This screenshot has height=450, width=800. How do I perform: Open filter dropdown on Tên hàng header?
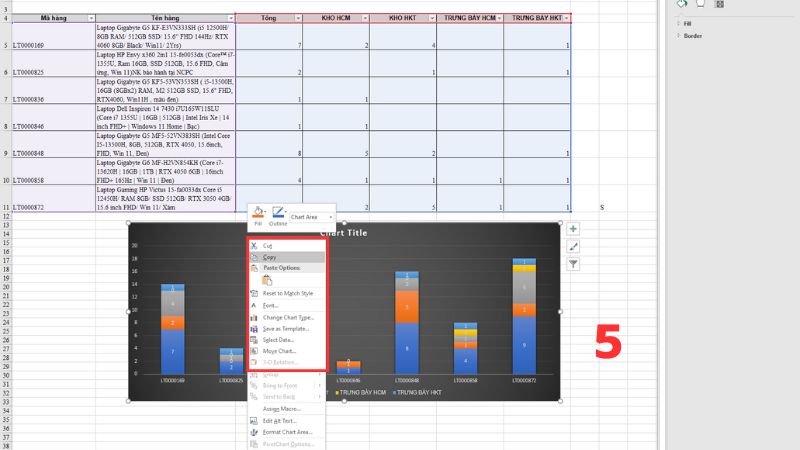coord(231,18)
